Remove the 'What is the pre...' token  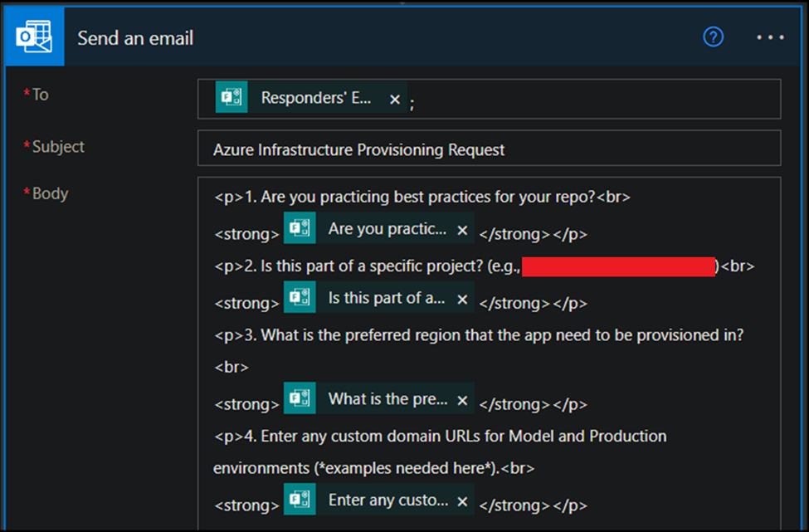coord(462,401)
